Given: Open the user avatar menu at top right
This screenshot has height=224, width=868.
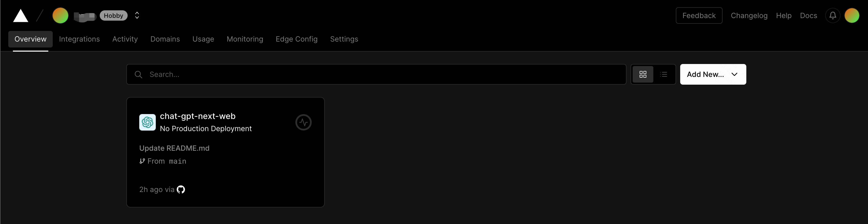Looking at the screenshot, I should [x=852, y=15].
